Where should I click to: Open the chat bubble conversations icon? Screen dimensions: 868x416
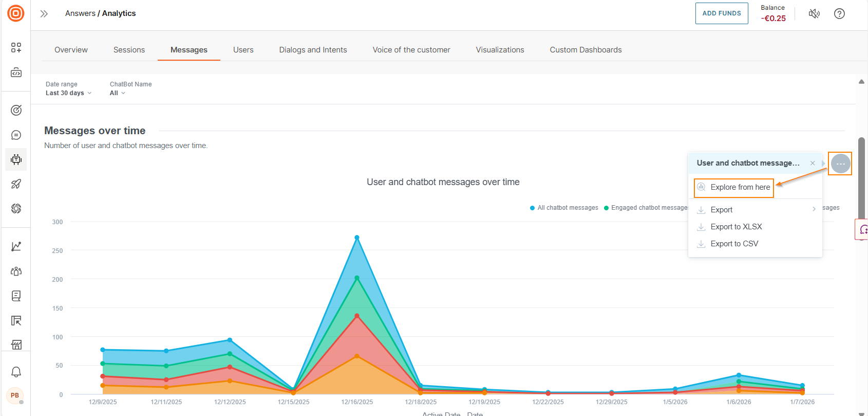tap(16, 135)
